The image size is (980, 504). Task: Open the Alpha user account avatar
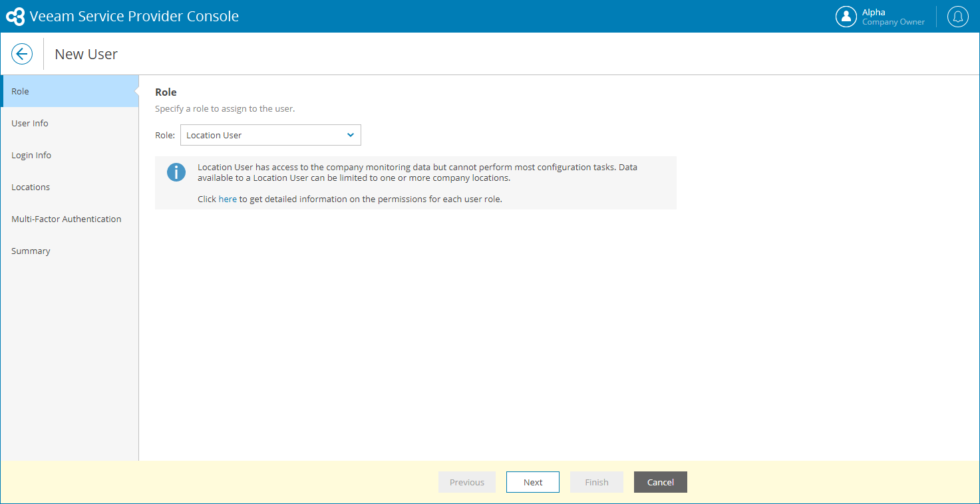point(846,17)
